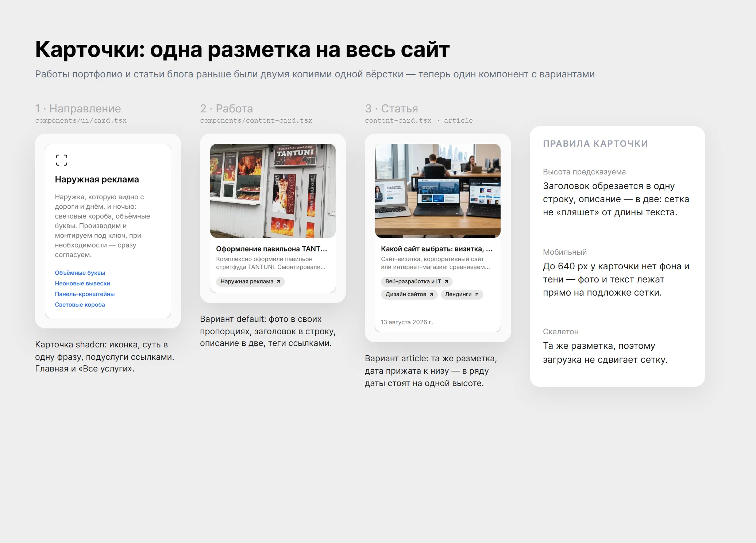The width and height of the screenshot is (756, 543).
Task: Open the office laptops article photo
Action: pyautogui.click(x=438, y=190)
